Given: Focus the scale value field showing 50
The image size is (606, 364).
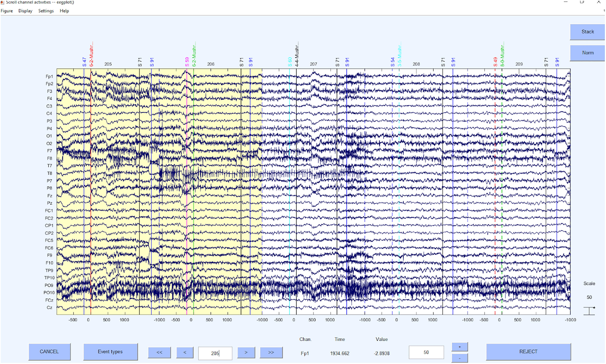Looking at the screenshot, I should coord(426,352).
